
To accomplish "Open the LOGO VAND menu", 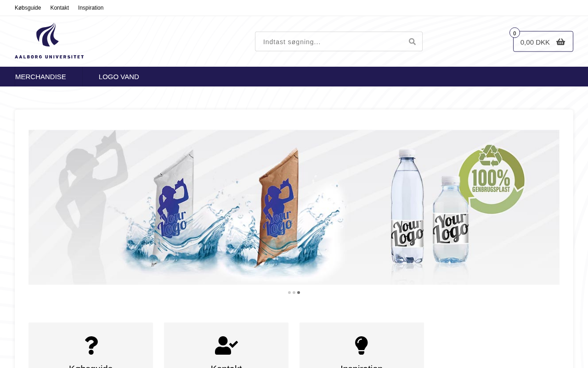I will [x=119, y=77].
